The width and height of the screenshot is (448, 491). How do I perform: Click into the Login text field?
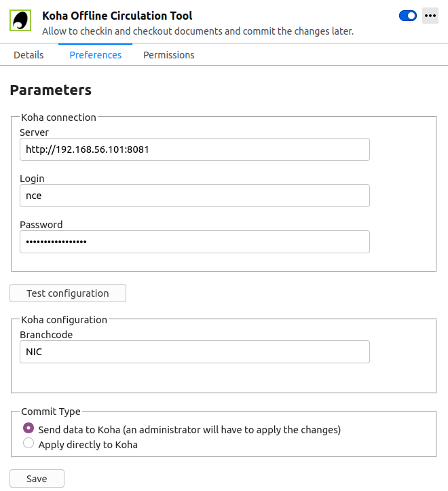click(194, 196)
